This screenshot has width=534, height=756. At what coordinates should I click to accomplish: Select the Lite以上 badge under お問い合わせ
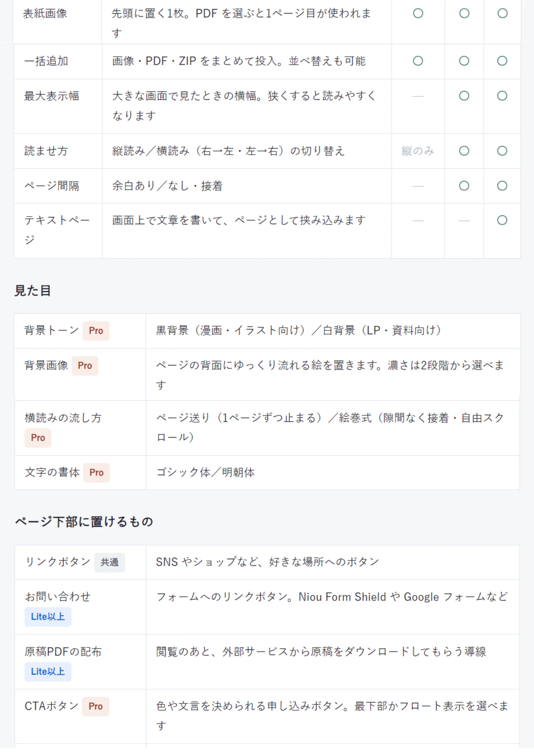click(x=48, y=617)
